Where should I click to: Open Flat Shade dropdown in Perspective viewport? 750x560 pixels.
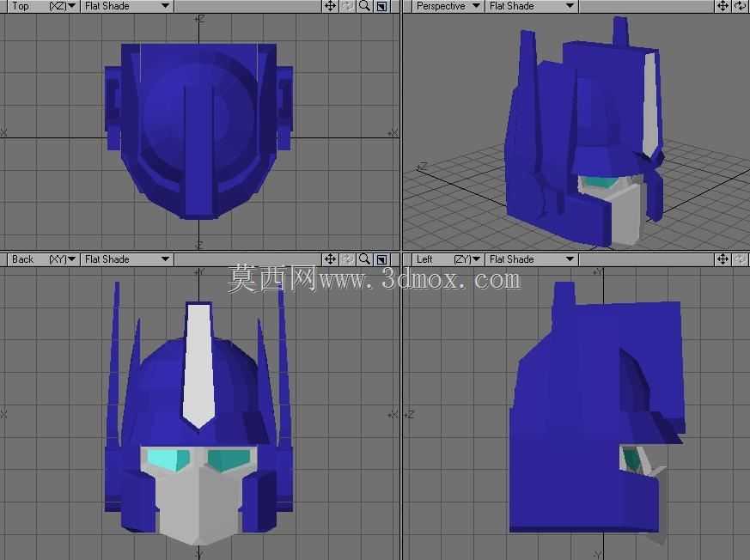point(532,6)
